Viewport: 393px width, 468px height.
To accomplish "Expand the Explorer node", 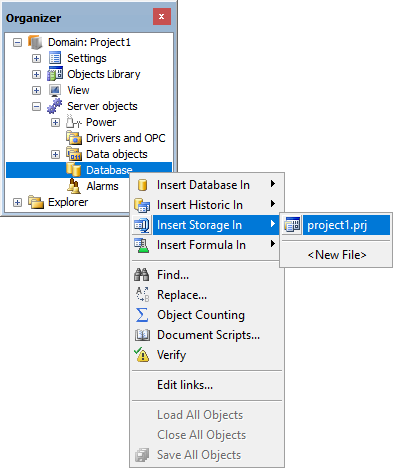I will 17,202.
